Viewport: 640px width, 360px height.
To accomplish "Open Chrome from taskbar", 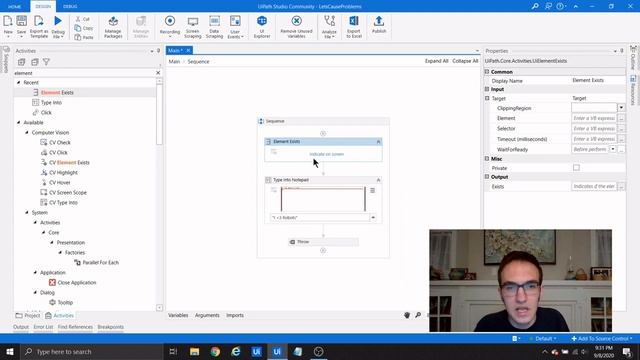I will 215,351.
